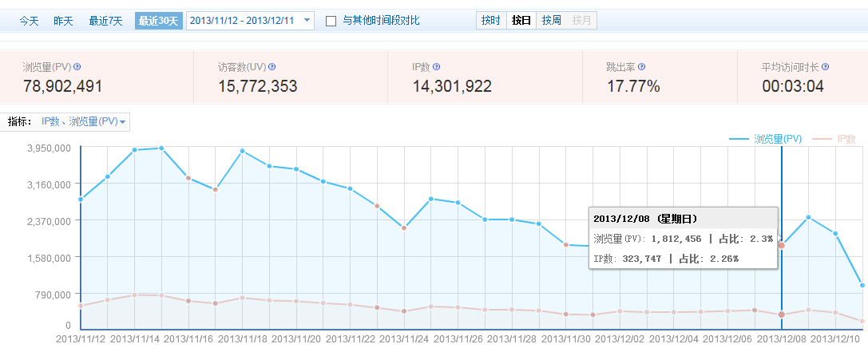Switch chart granularity to 按周

click(551, 21)
